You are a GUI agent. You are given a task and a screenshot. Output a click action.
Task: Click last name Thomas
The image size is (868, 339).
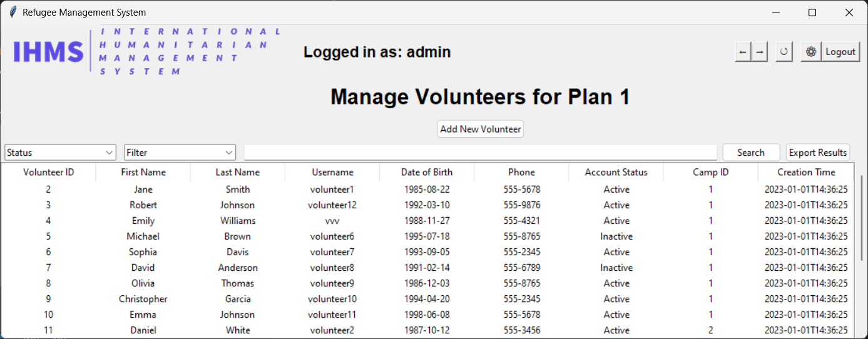coord(238,283)
